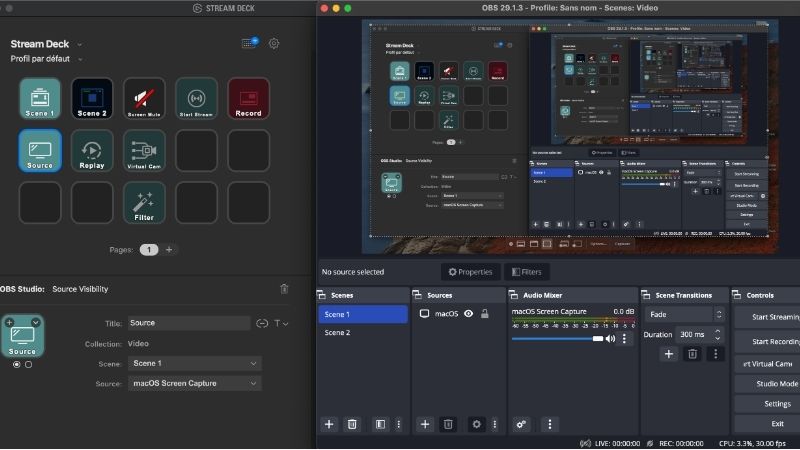This screenshot has height=450, width=800.
Task: Click the Record key in Stream Deck
Action: pos(248,98)
